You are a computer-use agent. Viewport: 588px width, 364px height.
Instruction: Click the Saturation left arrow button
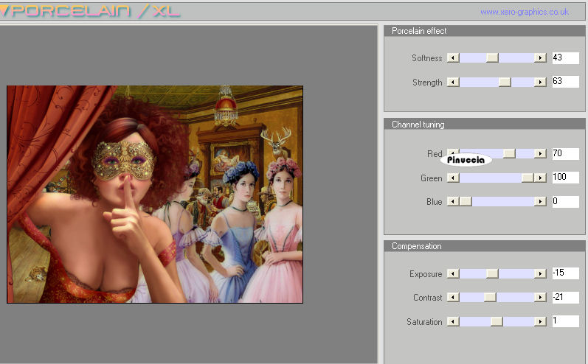click(x=453, y=321)
